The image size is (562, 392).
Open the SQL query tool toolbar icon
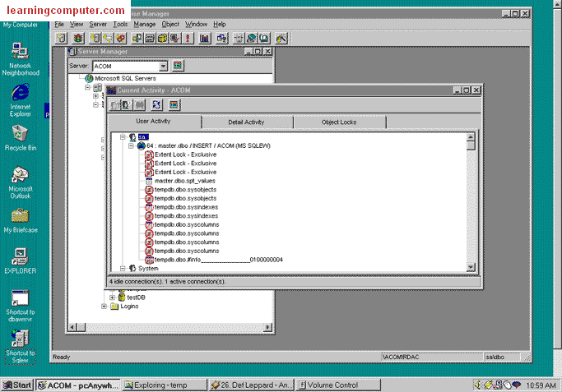point(222,38)
